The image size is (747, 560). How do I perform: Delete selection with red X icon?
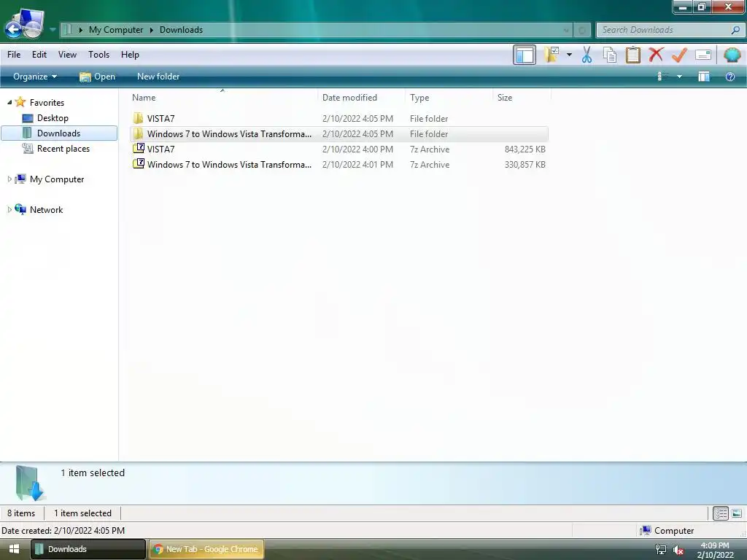tap(656, 54)
